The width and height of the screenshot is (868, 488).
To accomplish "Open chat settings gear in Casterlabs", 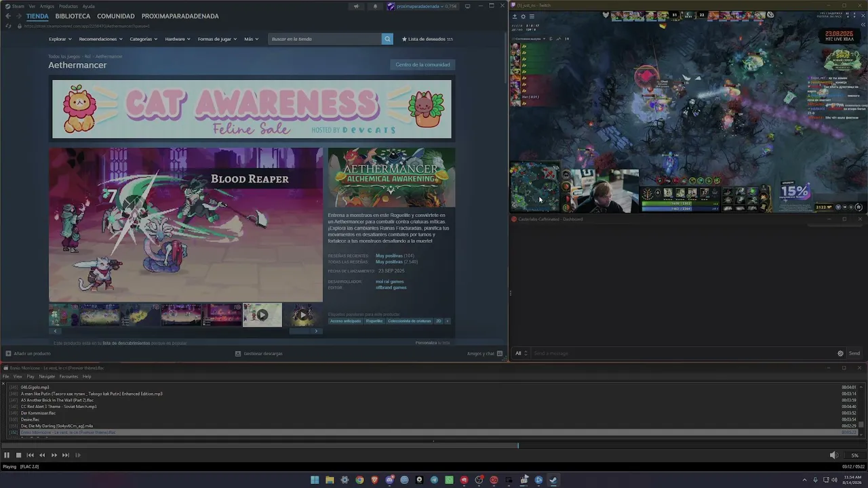I will 841,353.
